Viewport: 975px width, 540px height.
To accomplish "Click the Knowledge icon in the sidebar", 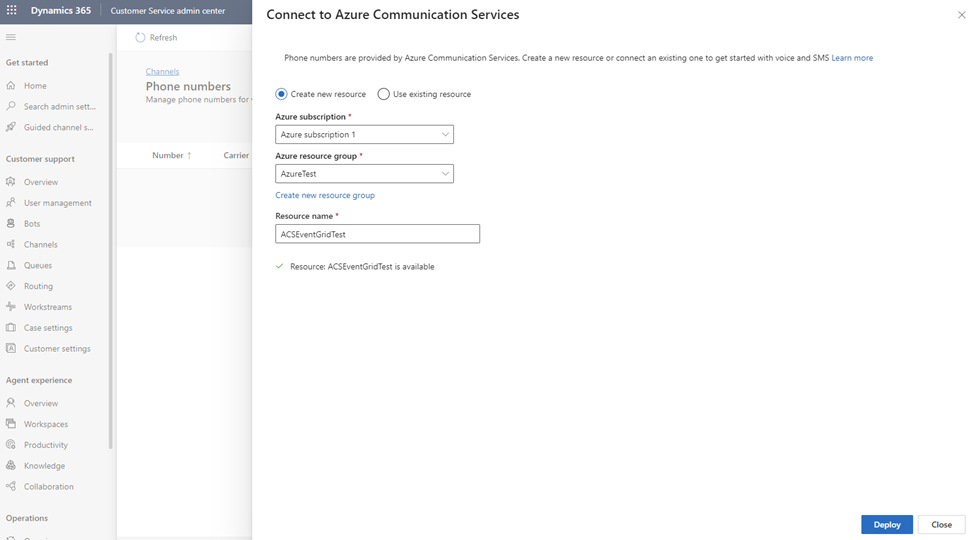I will point(11,466).
